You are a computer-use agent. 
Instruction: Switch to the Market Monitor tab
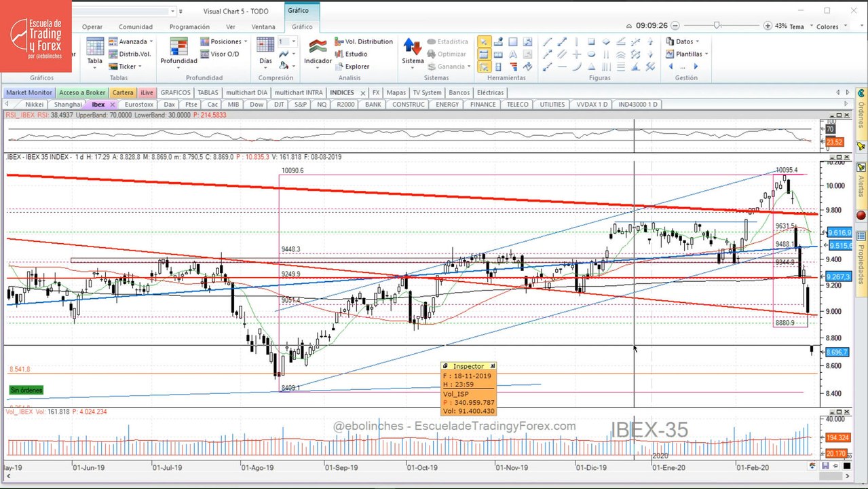(29, 92)
